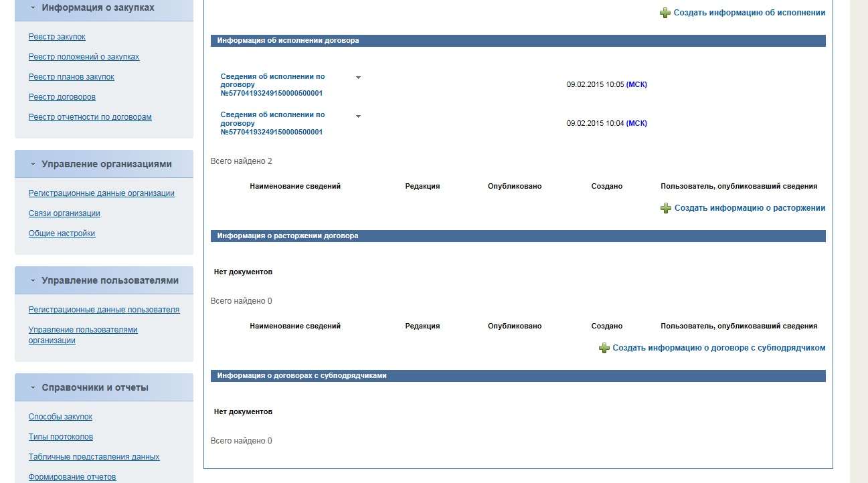Viewport: 868px width, 483px height.
Task: Collapse the "Справочники и отчеты" section arrow
Action: click(33, 388)
